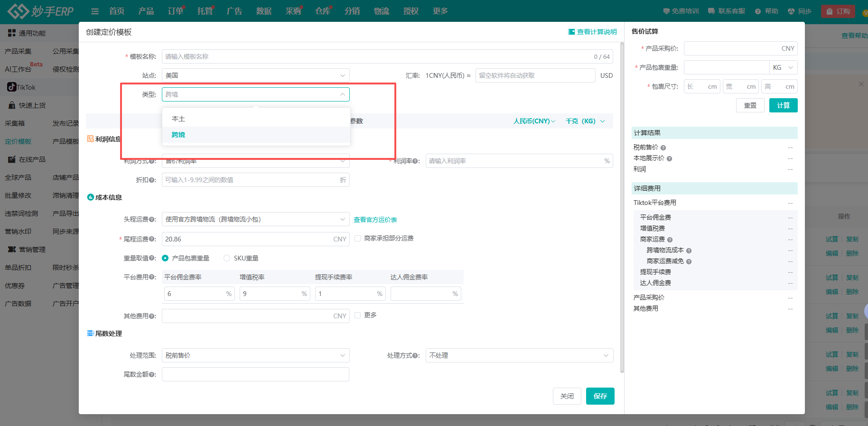This screenshot has width=868, height=426.
Task: Click the help icon next to 跨境物流成本
Action: click(x=689, y=250)
